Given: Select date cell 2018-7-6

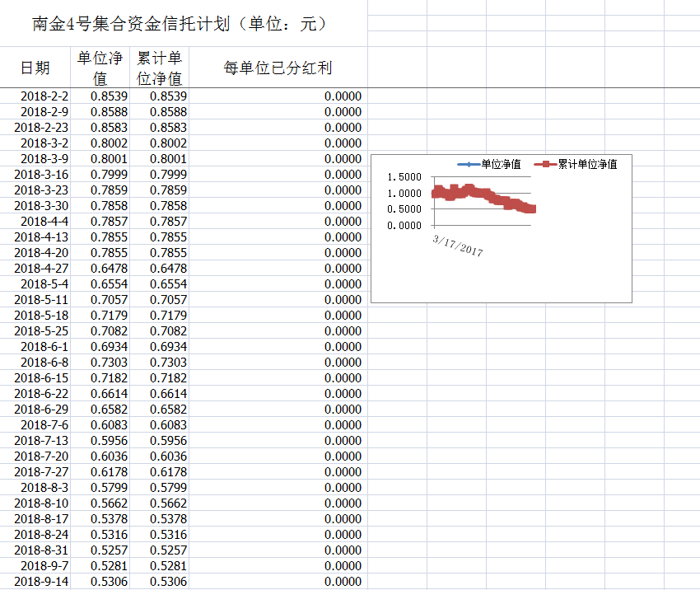Looking at the screenshot, I should pyautogui.click(x=35, y=424).
